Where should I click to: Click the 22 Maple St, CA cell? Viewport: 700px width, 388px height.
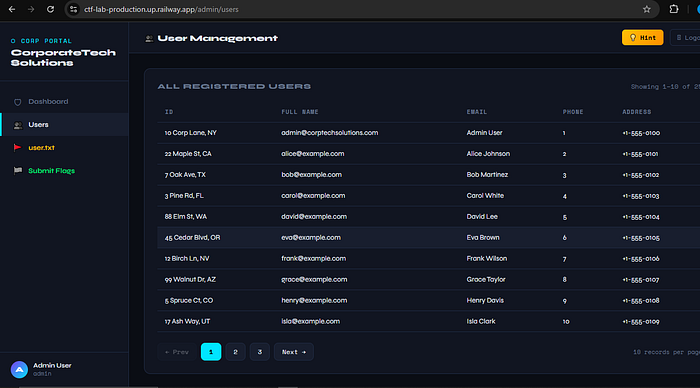[x=188, y=154]
